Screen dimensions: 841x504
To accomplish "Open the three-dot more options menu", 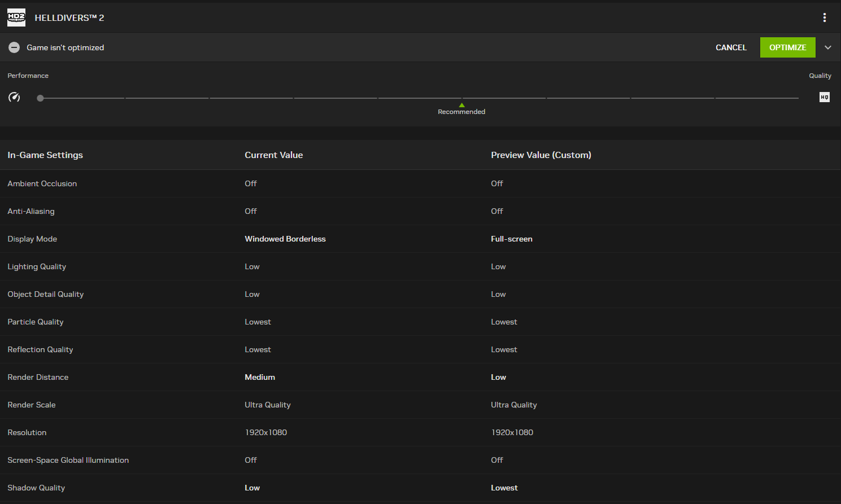I will click(825, 17).
